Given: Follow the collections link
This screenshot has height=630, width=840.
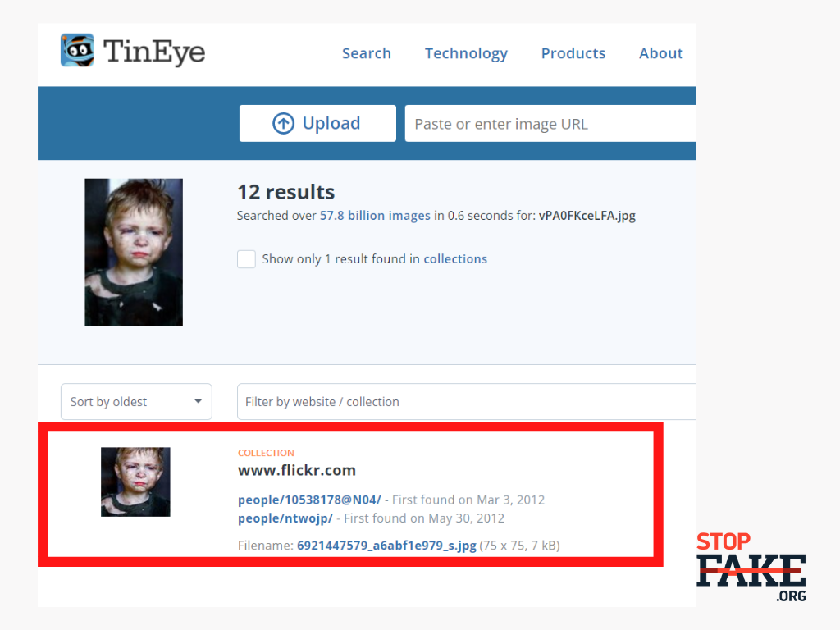Looking at the screenshot, I should point(455,258).
